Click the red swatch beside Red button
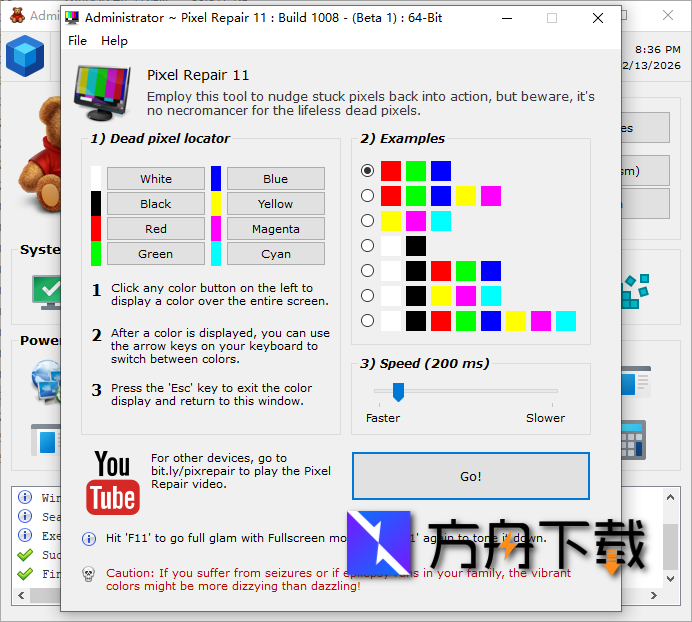 (x=96, y=229)
